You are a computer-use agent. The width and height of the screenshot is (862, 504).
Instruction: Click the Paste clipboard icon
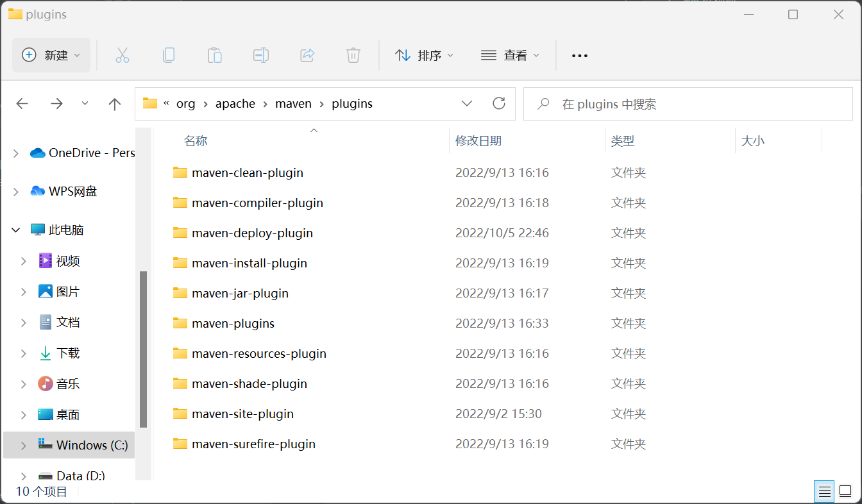point(215,55)
